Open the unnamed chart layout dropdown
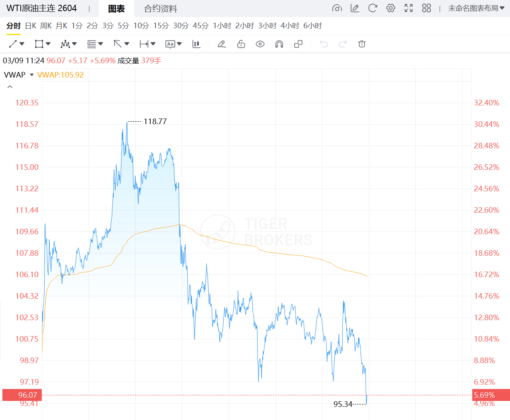Screen dimensions: 510x420 point(476,8)
